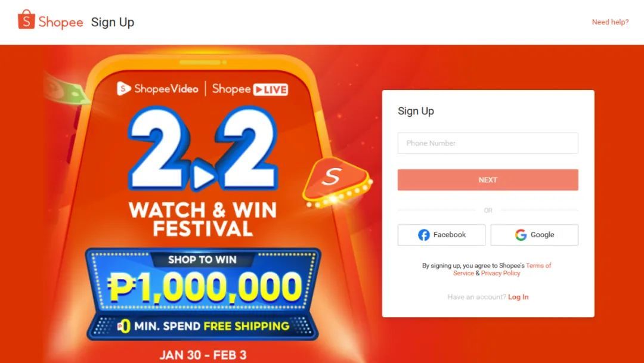The image size is (644, 363).
Task: Click the Shopee shopping bag logo icon
Action: [26, 19]
